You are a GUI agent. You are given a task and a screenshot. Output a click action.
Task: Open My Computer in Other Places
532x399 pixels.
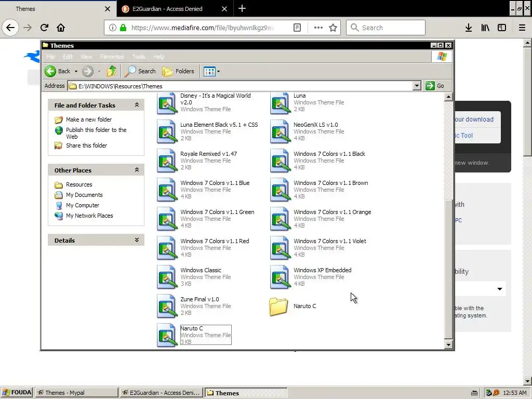tap(83, 205)
